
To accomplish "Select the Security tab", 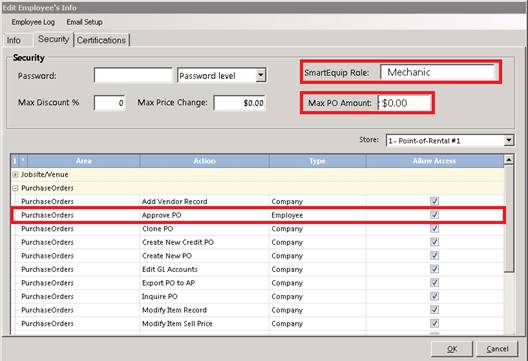I will pyautogui.click(x=54, y=39).
